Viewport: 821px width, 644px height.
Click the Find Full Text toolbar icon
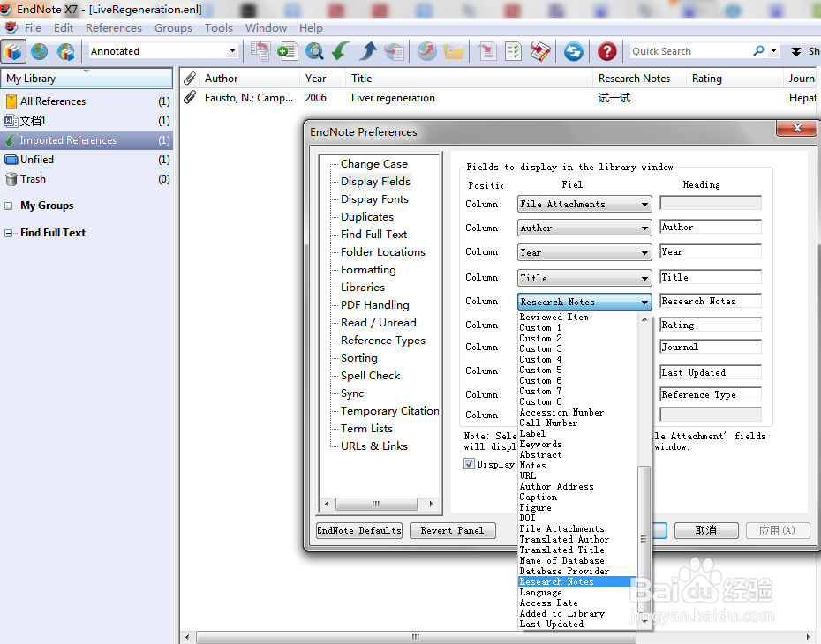395,51
